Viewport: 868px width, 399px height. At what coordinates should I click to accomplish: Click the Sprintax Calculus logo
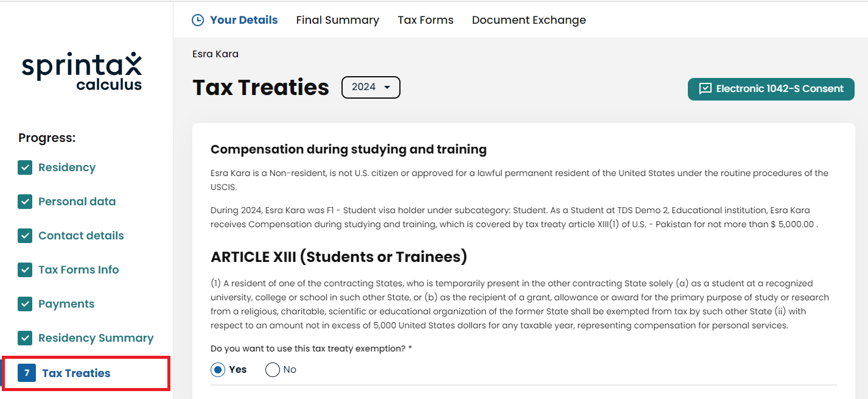82,71
